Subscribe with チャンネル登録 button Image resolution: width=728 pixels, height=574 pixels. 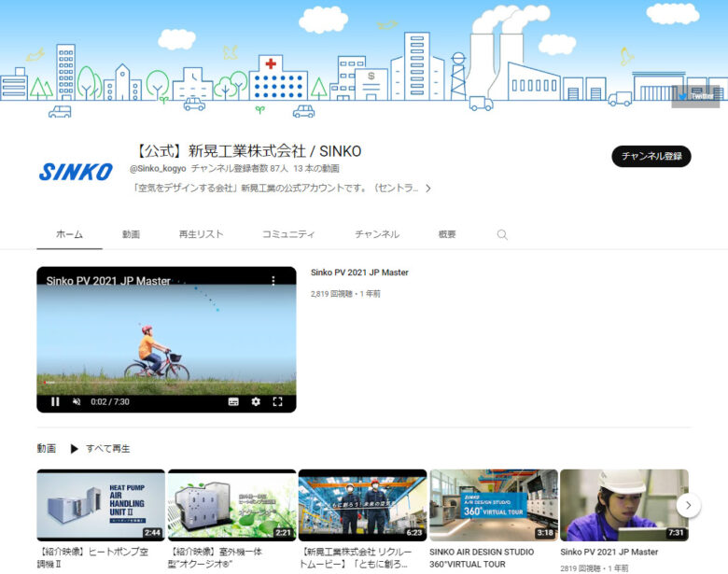click(651, 156)
